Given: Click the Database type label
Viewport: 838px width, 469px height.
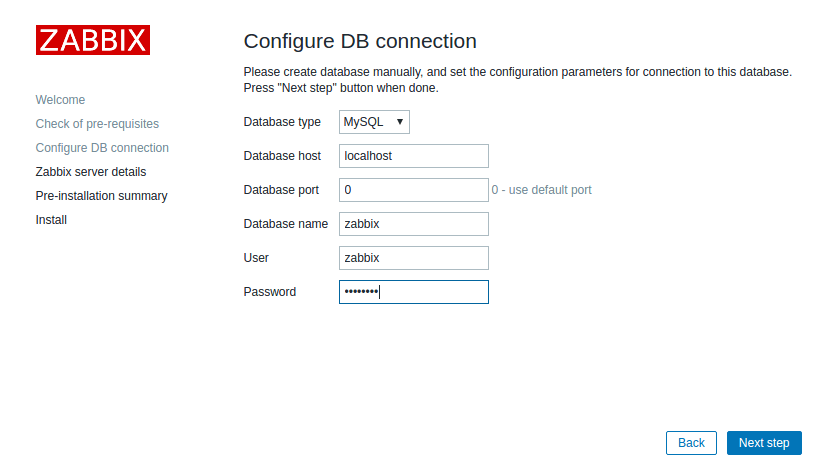Looking at the screenshot, I should 282,122.
